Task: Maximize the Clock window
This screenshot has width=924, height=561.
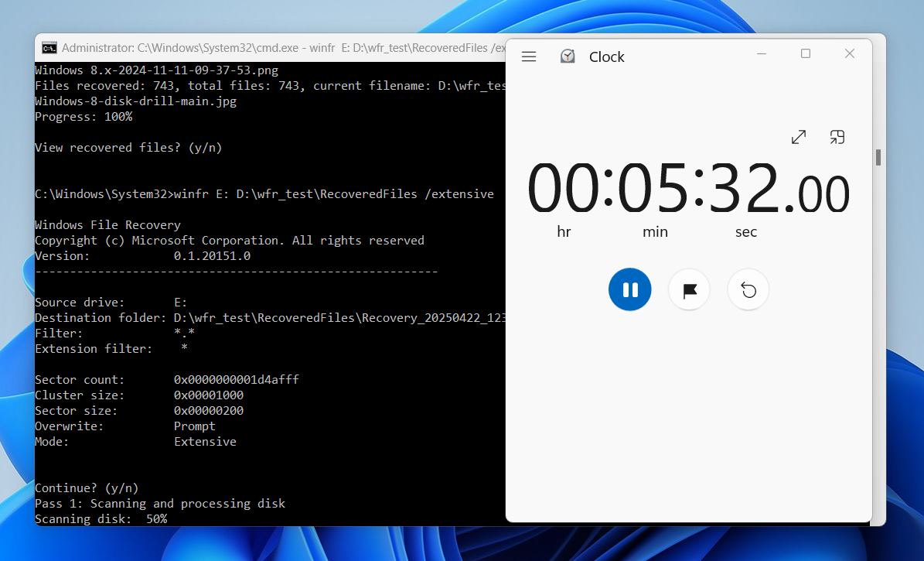Action: [806, 53]
